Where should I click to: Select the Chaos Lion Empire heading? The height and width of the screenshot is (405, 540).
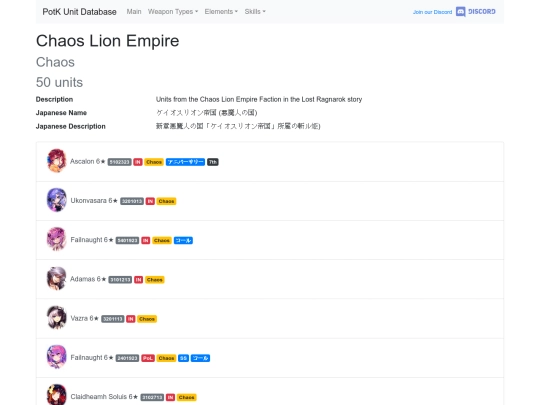[107, 41]
